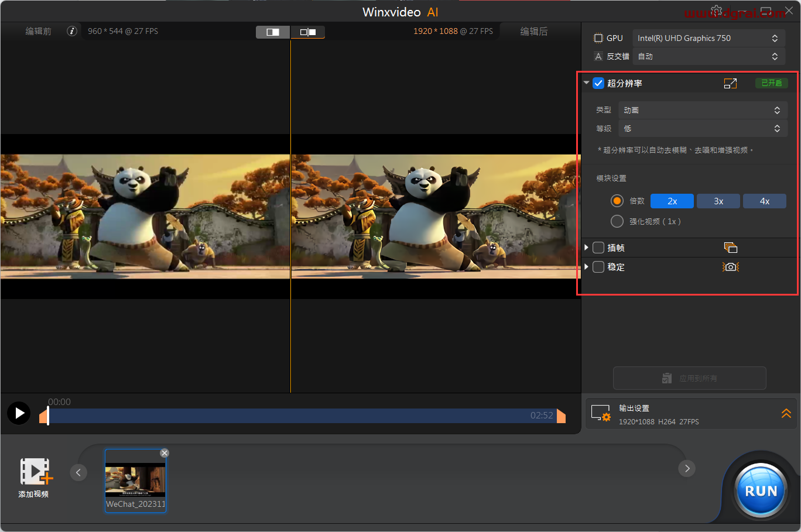Viewport: 801px width, 532px height.
Task: Select the 倍数 radio button
Action: tap(617, 201)
